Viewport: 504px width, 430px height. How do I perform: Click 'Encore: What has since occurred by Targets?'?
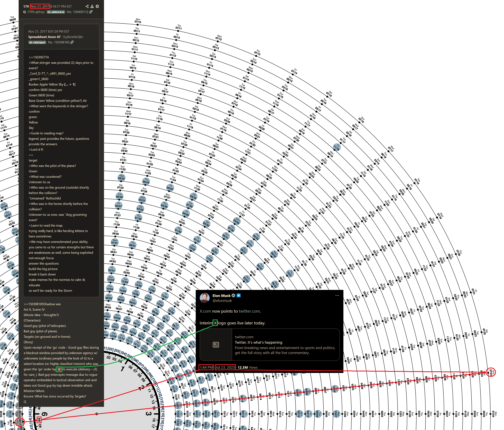click(55, 396)
